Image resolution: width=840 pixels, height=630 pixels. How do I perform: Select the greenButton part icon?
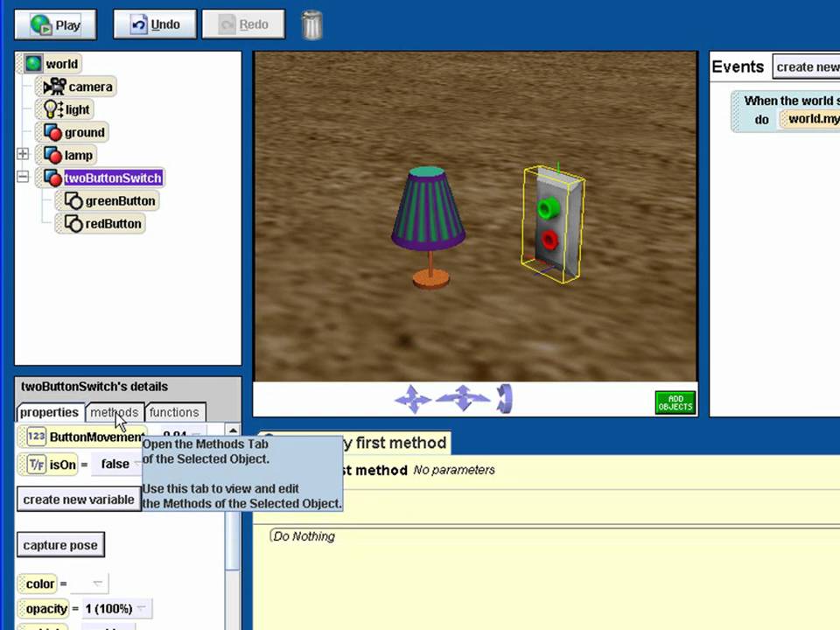73,201
